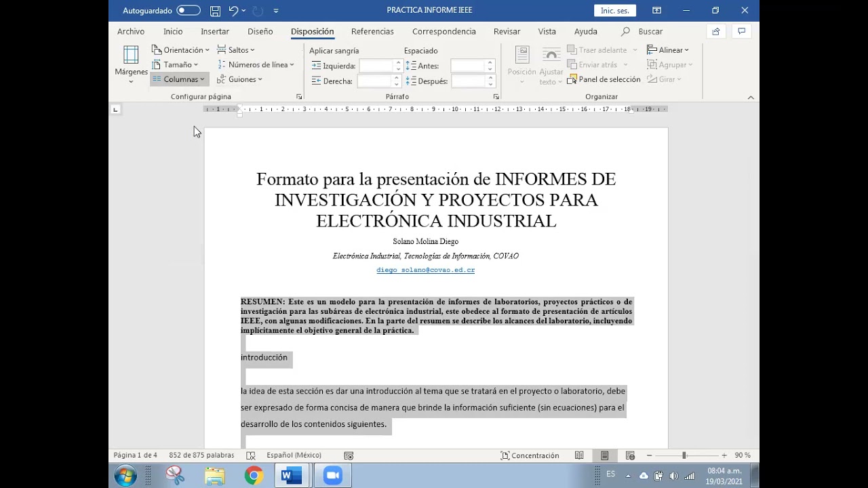The width and height of the screenshot is (868, 488).
Task: Open the undo history dropdown arrow
Action: [x=243, y=10]
